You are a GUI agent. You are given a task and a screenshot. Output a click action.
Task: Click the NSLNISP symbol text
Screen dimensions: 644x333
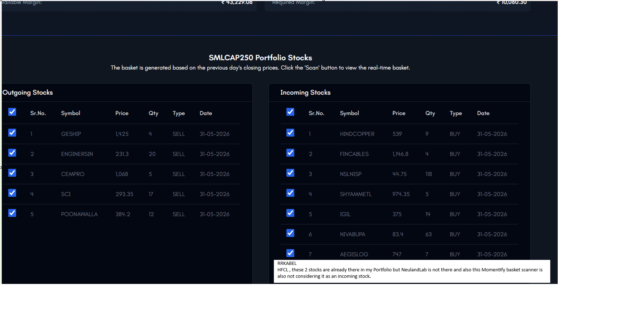(x=350, y=174)
